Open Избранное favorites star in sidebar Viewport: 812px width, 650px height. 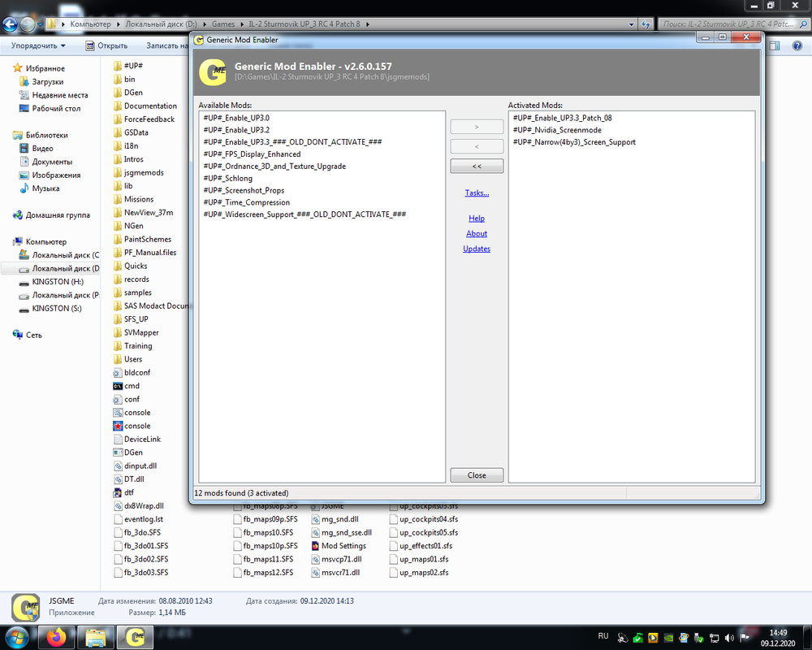pyautogui.click(x=18, y=68)
